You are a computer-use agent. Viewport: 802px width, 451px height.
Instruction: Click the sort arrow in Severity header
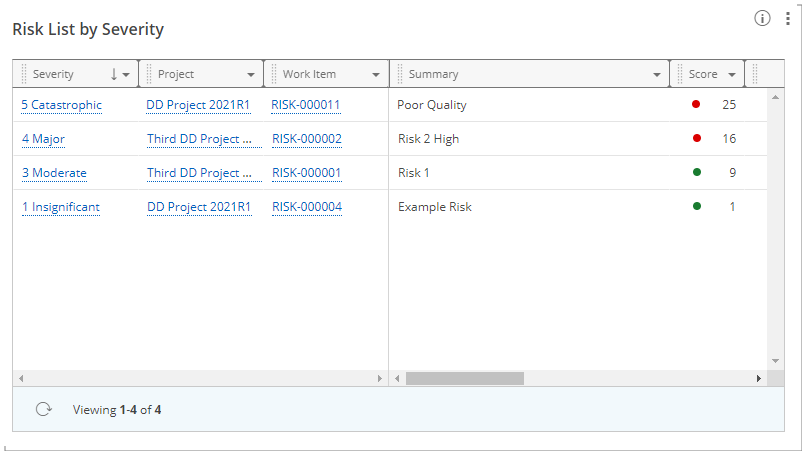point(113,74)
